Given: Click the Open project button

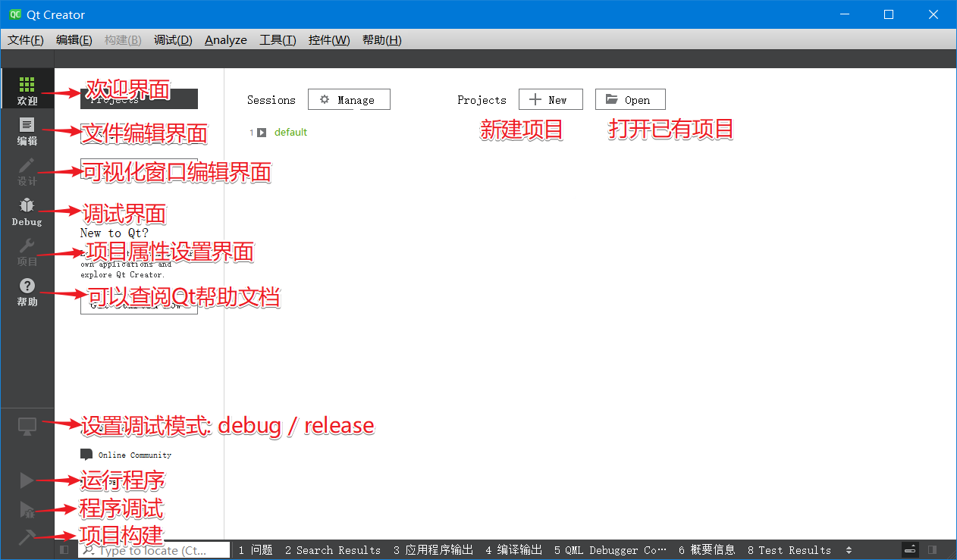Looking at the screenshot, I should [630, 99].
